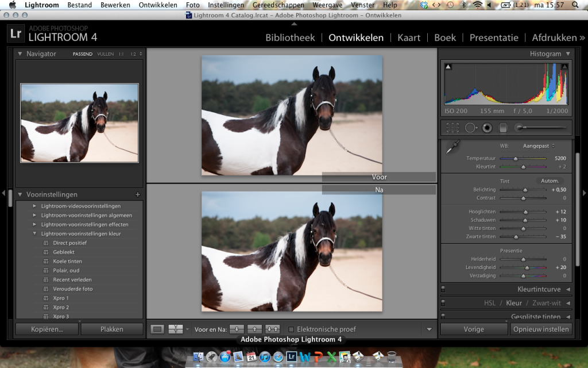Image resolution: width=588 pixels, height=368 pixels.
Task: Adjust the Belichting slider
Action: coord(525,190)
